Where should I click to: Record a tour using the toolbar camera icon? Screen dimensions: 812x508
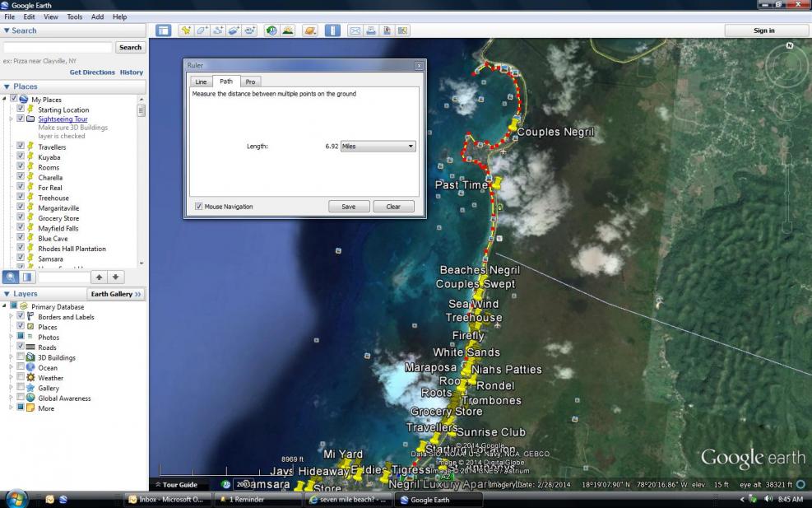[249, 30]
